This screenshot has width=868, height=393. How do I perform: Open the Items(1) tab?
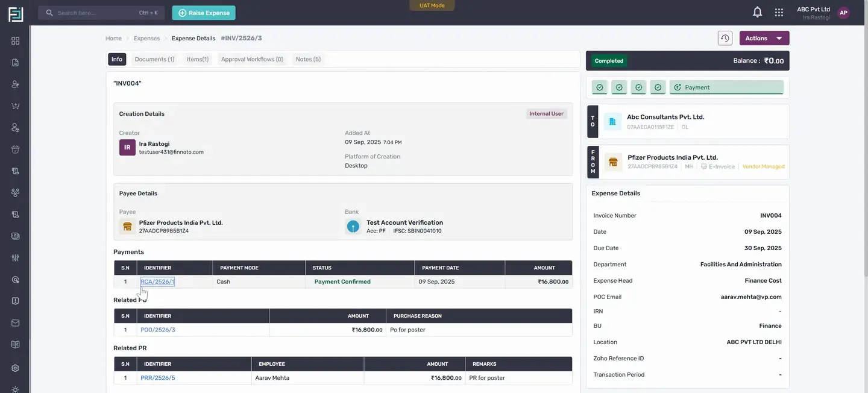(x=198, y=59)
